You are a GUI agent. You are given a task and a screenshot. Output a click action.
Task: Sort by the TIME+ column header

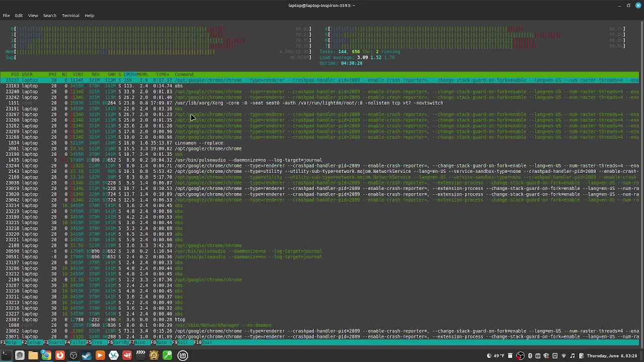coord(163,74)
